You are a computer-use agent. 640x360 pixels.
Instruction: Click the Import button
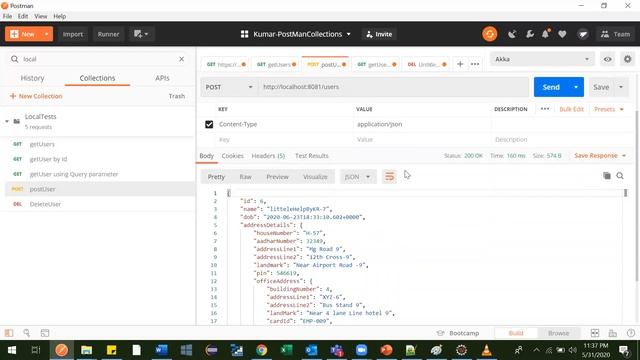tap(73, 34)
